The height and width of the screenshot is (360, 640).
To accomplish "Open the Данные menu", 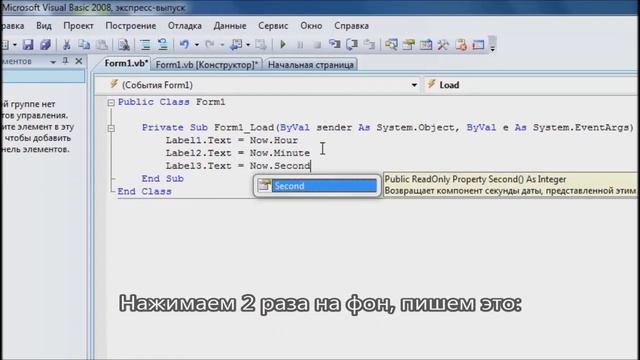I will (230, 26).
